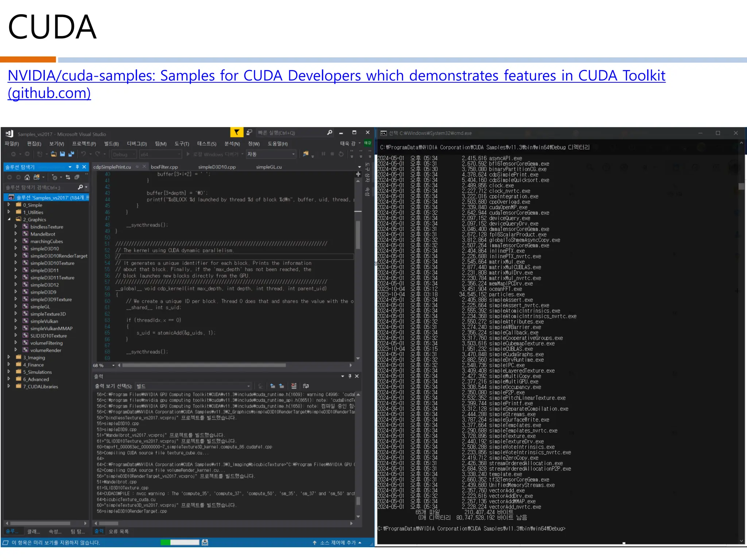Screen dimensions: 747x560
Task: Open the 오류 목록 tab
Action: point(119,531)
